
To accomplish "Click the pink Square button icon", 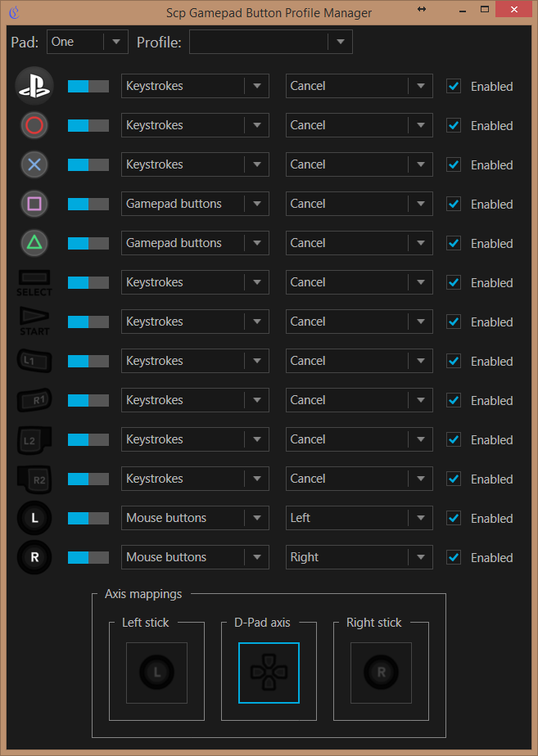I will (x=34, y=204).
